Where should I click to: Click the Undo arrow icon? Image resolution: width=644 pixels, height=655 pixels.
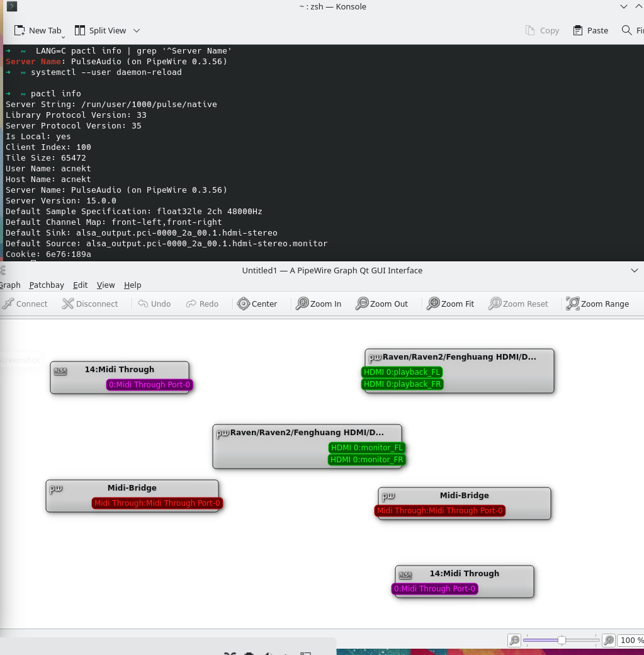(143, 304)
